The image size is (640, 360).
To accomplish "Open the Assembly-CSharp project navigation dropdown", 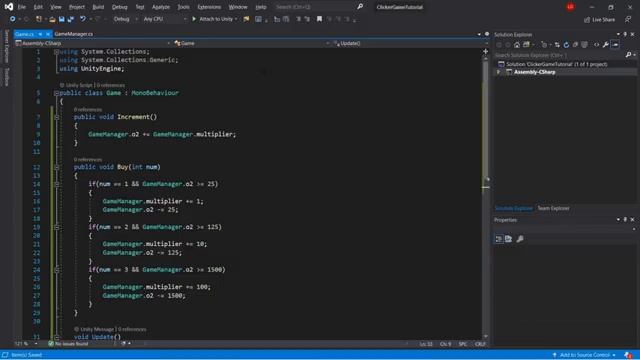I will click(x=93, y=43).
